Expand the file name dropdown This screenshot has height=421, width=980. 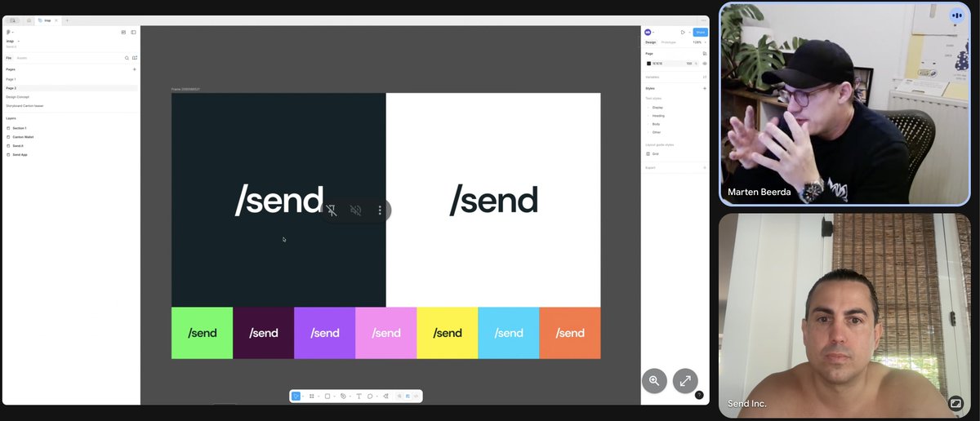pyautogui.click(x=18, y=41)
